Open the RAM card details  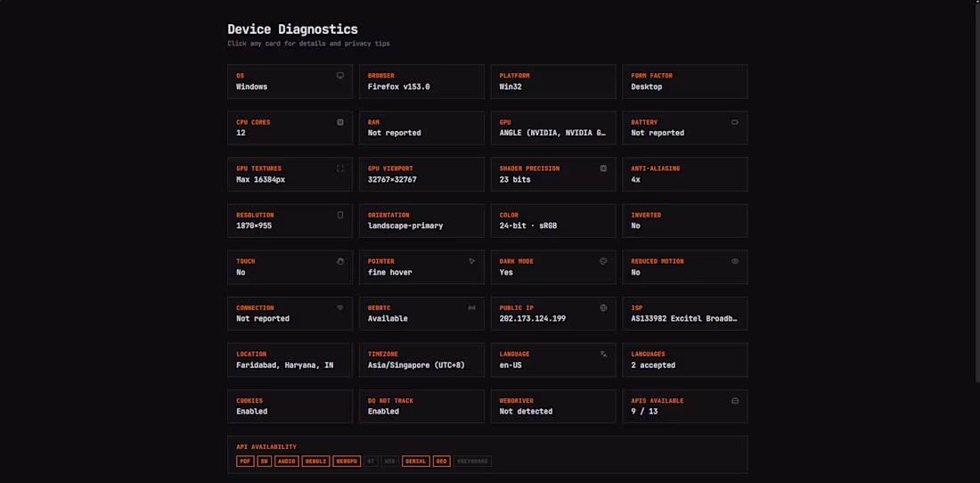click(422, 128)
